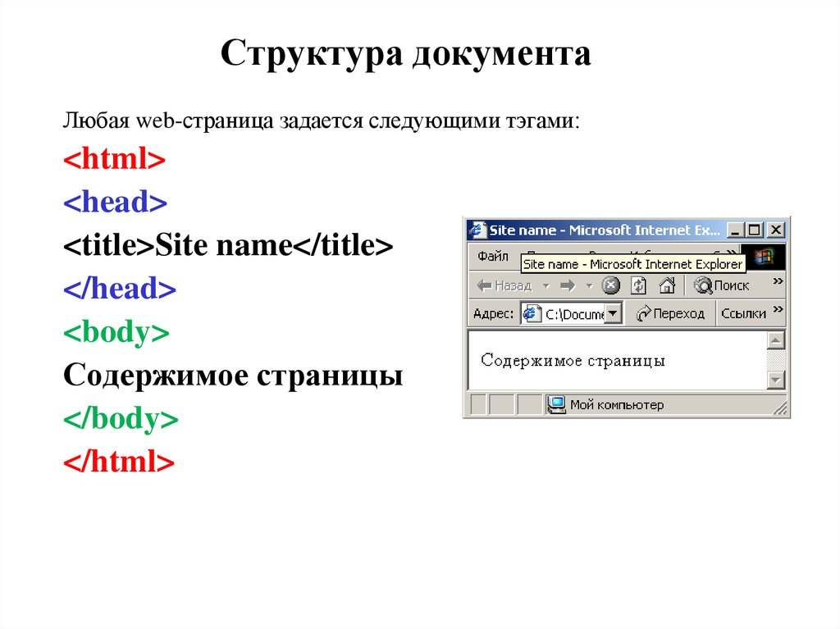This screenshot has height=629, width=840.
Task: Click the blue closing </head> tag
Action: (120, 289)
